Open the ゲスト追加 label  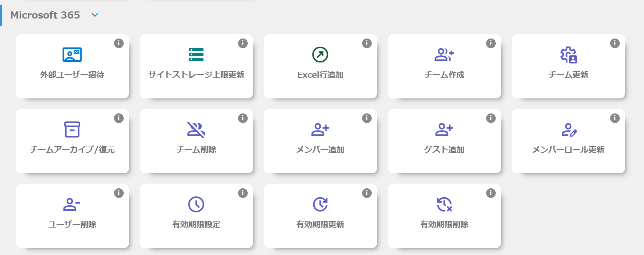click(x=444, y=149)
